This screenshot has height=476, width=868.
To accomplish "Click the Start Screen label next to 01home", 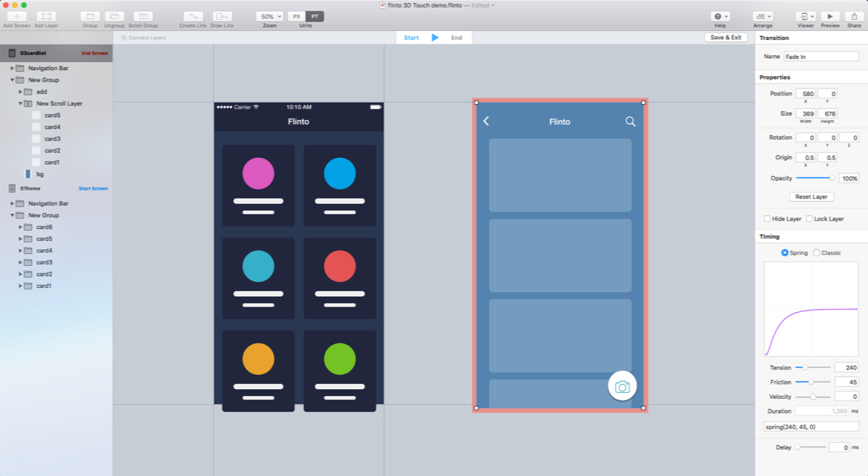I will pos(93,189).
